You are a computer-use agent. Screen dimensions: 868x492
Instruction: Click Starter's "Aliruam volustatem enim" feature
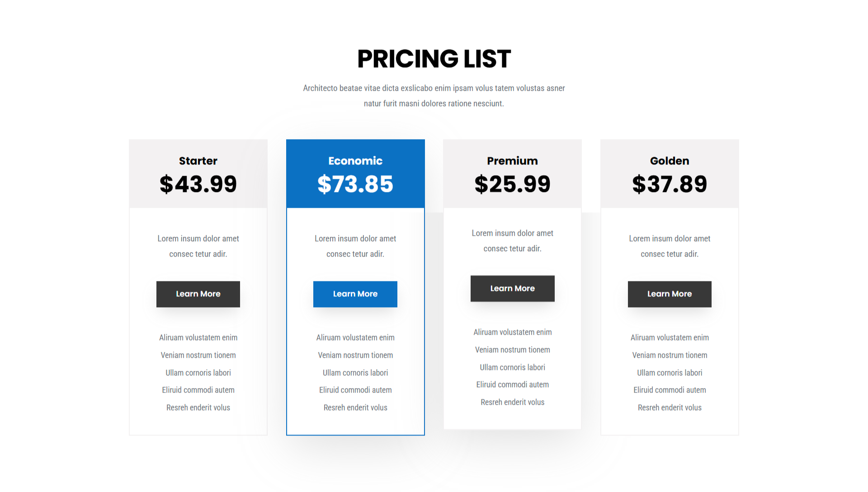click(198, 337)
